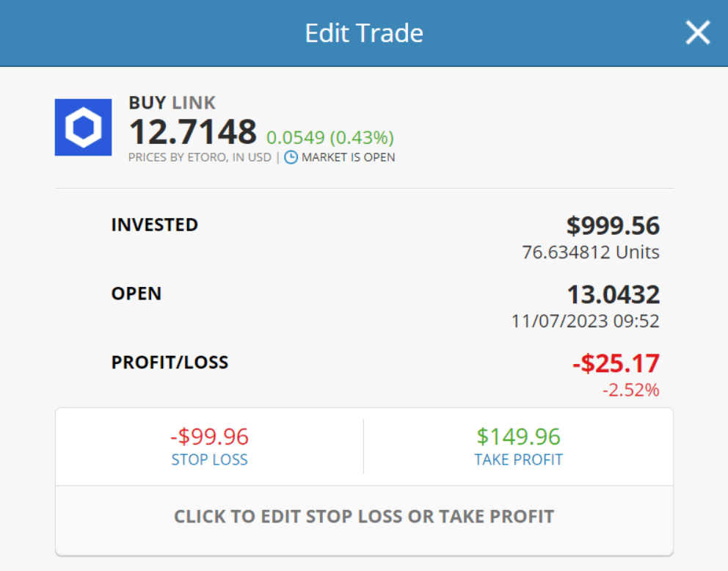Image resolution: width=728 pixels, height=571 pixels.
Task: Click the Chainlink LINK logo icon
Action: click(x=83, y=127)
